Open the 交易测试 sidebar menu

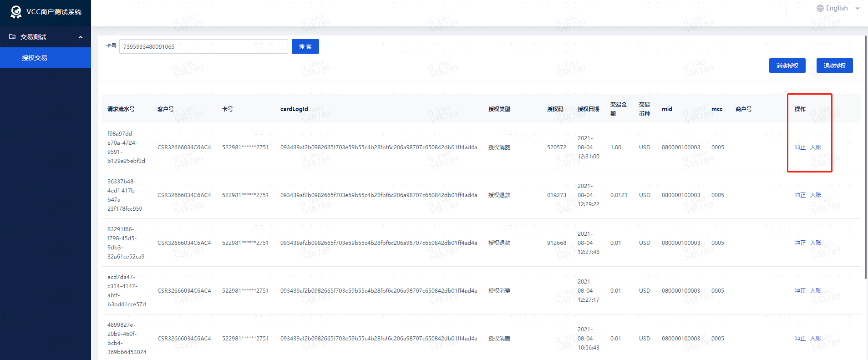click(x=33, y=37)
